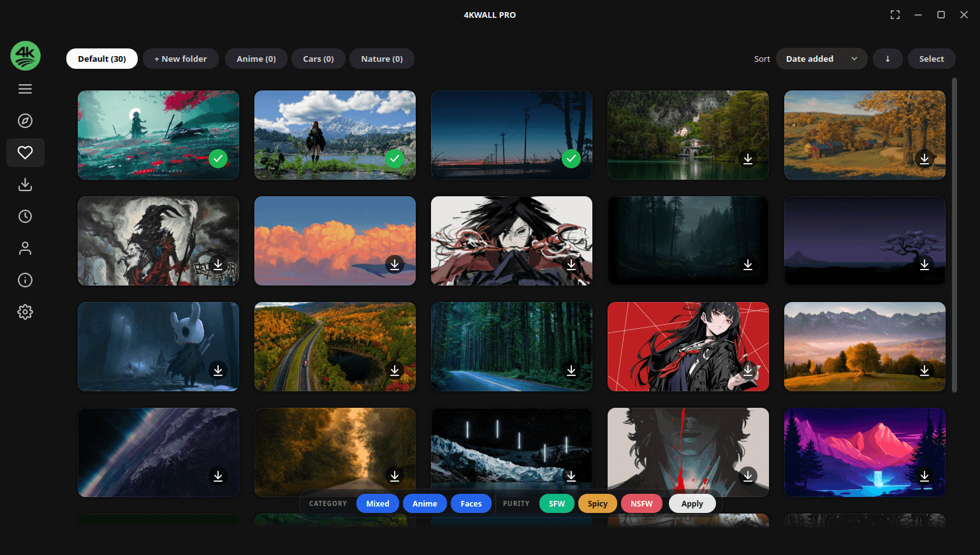Screen dimensions: 980x555
Task: Download the green forest road wallpaper
Action: tap(571, 370)
